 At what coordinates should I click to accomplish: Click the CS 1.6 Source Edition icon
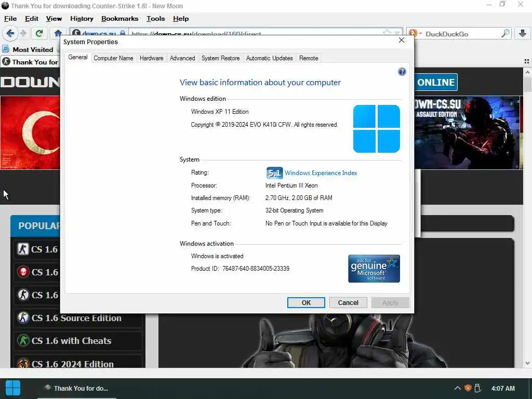click(x=23, y=318)
